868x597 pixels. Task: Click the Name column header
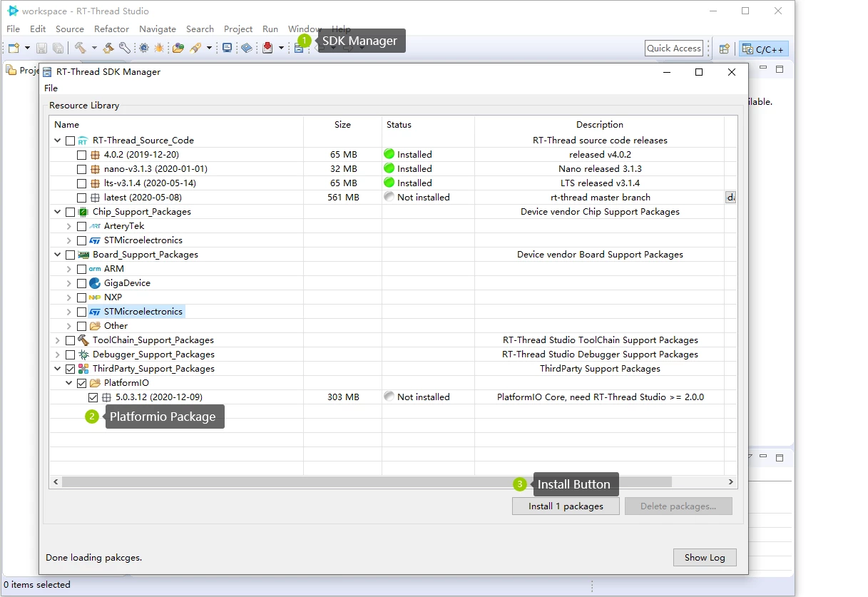tap(176, 125)
